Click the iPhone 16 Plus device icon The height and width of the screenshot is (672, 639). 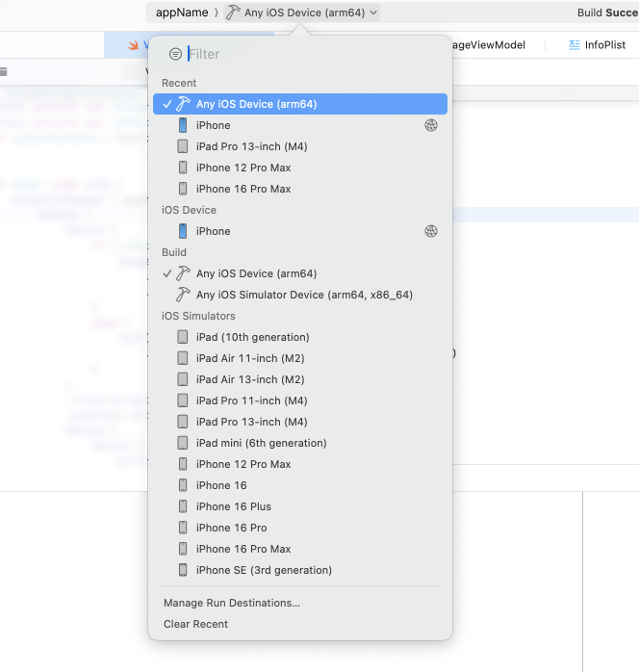[x=183, y=506]
